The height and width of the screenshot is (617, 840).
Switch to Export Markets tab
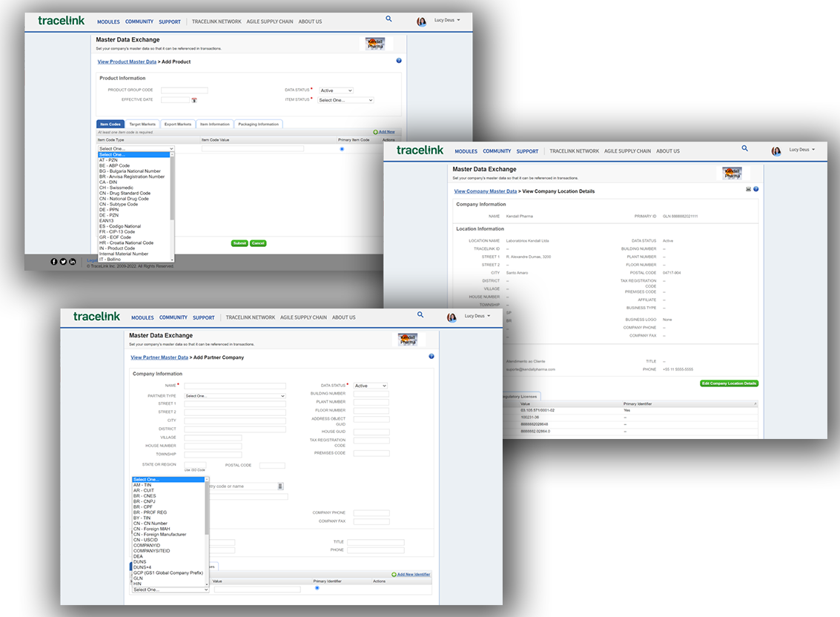click(x=178, y=125)
